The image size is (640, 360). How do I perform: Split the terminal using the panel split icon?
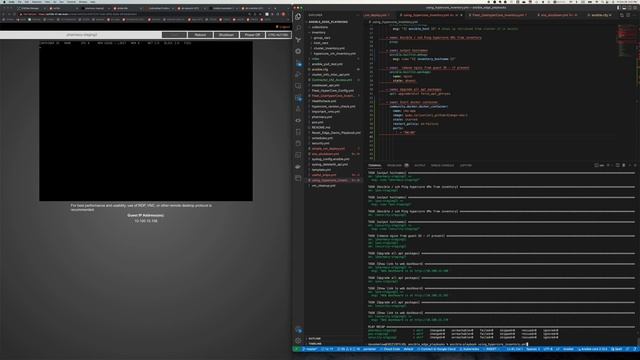[x=618, y=165]
